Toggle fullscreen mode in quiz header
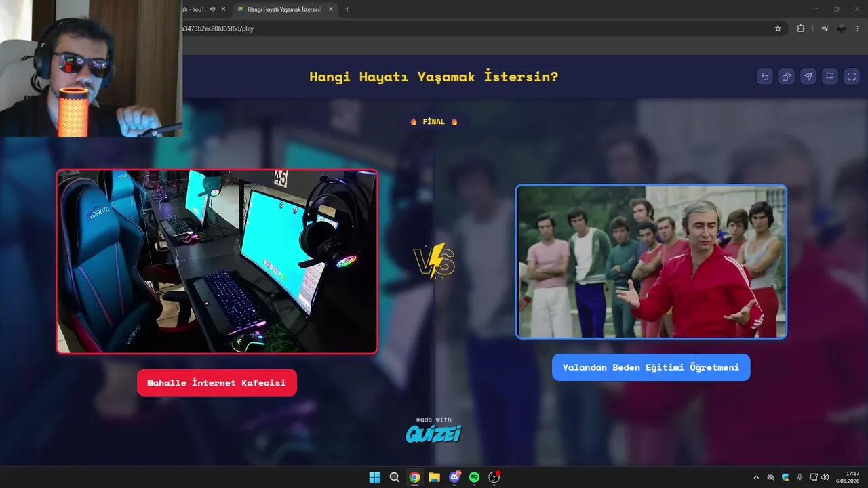The width and height of the screenshot is (868, 488). point(851,77)
